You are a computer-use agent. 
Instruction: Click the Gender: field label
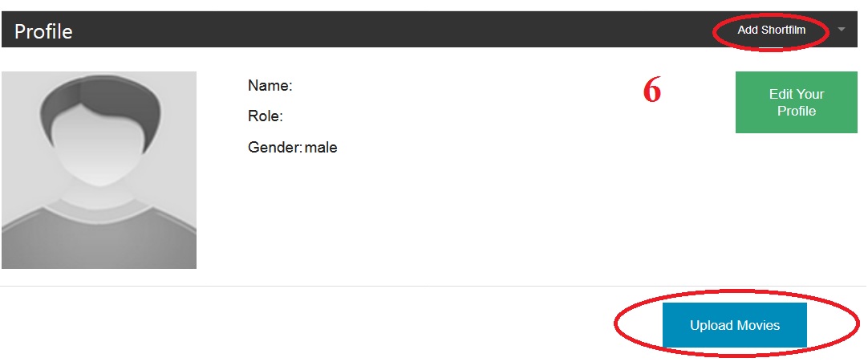click(274, 148)
